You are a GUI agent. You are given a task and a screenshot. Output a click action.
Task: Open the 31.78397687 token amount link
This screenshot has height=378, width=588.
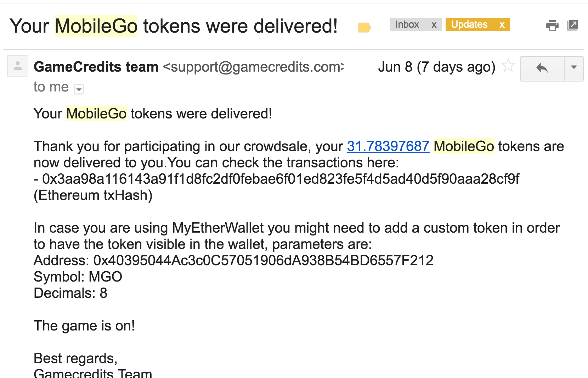point(388,146)
